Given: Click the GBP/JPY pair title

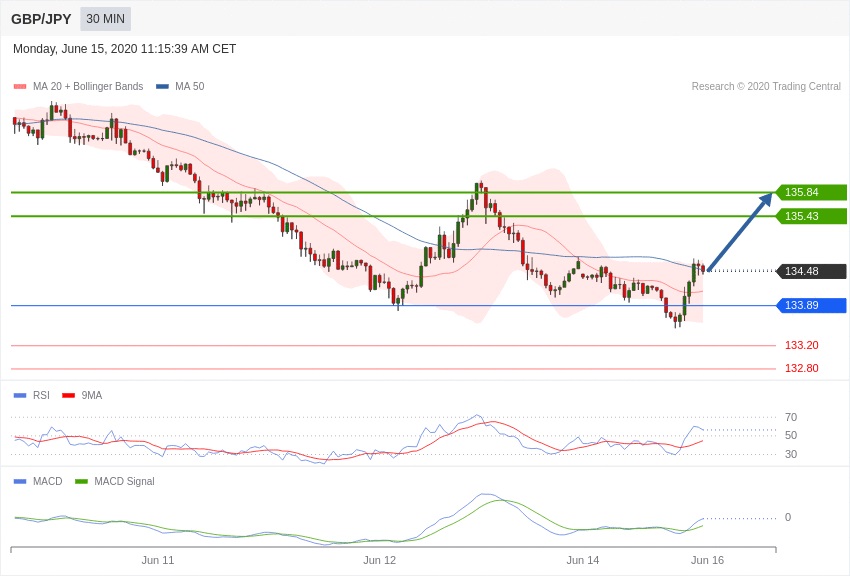Looking at the screenshot, I should point(41,19).
